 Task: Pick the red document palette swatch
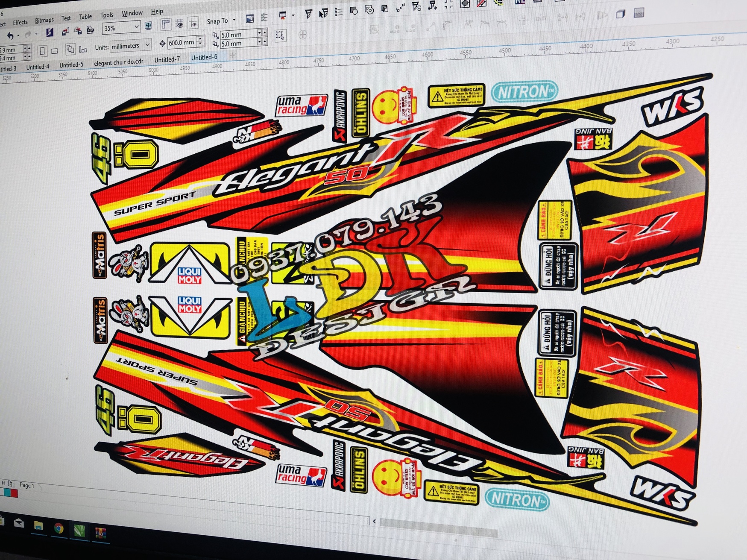[14, 493]
